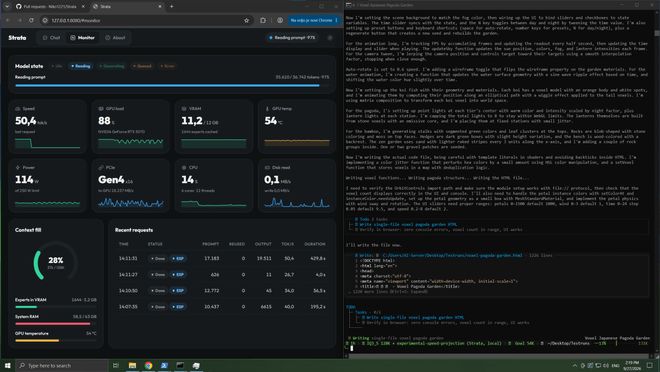Show hidden system tray icons chevron

tap(575, 365)
